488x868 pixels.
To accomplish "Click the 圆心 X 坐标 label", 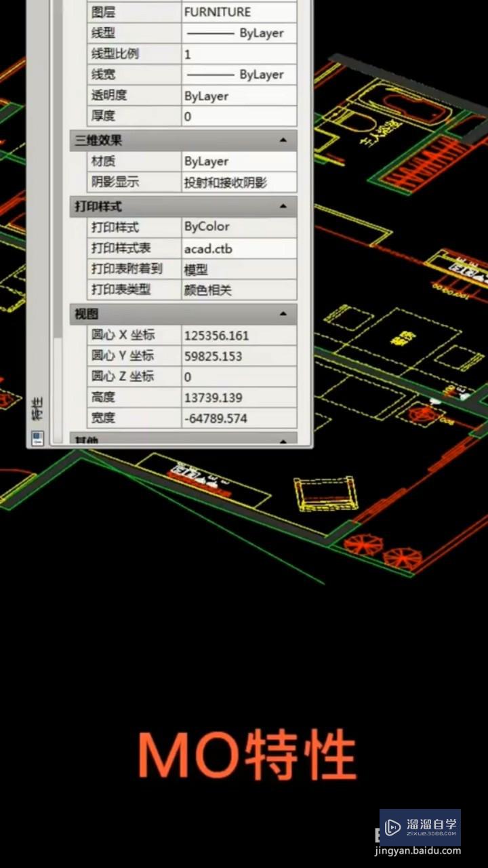I will click(123, 335).
